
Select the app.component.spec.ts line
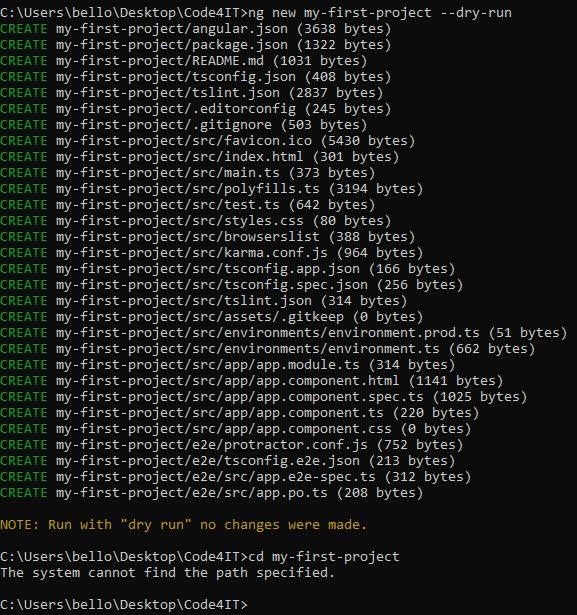(x=264, y=397)
